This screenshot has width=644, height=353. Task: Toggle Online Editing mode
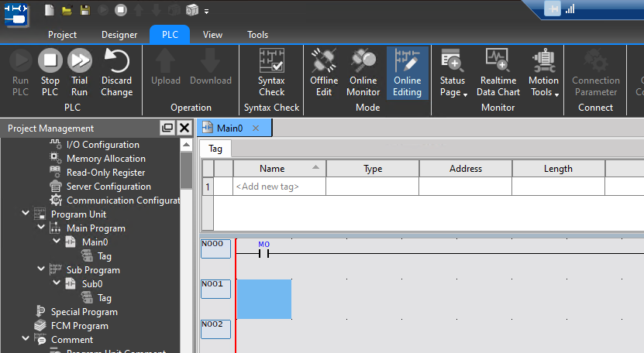407,72
